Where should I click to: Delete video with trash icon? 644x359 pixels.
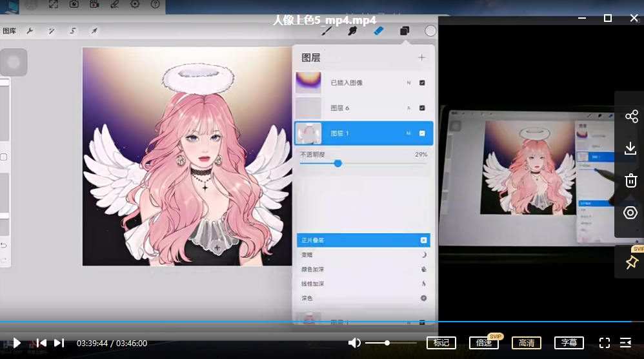click(x=631, y=180)
